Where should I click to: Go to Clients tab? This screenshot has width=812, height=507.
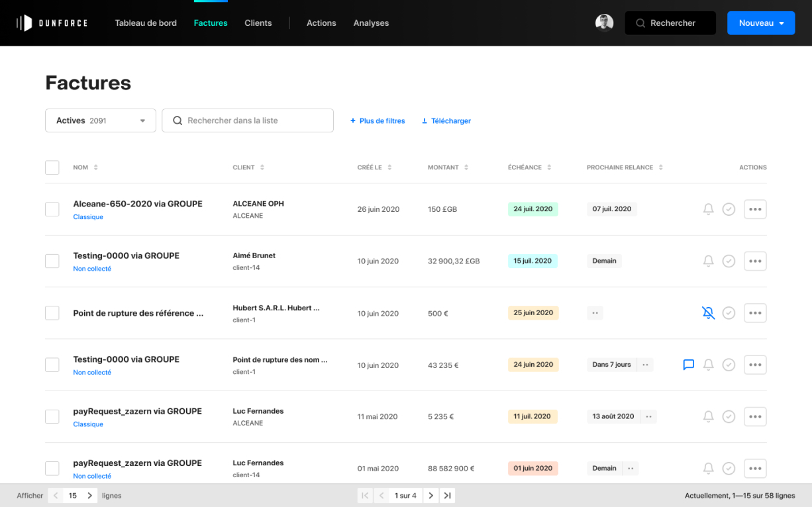[x=258, y=23]
